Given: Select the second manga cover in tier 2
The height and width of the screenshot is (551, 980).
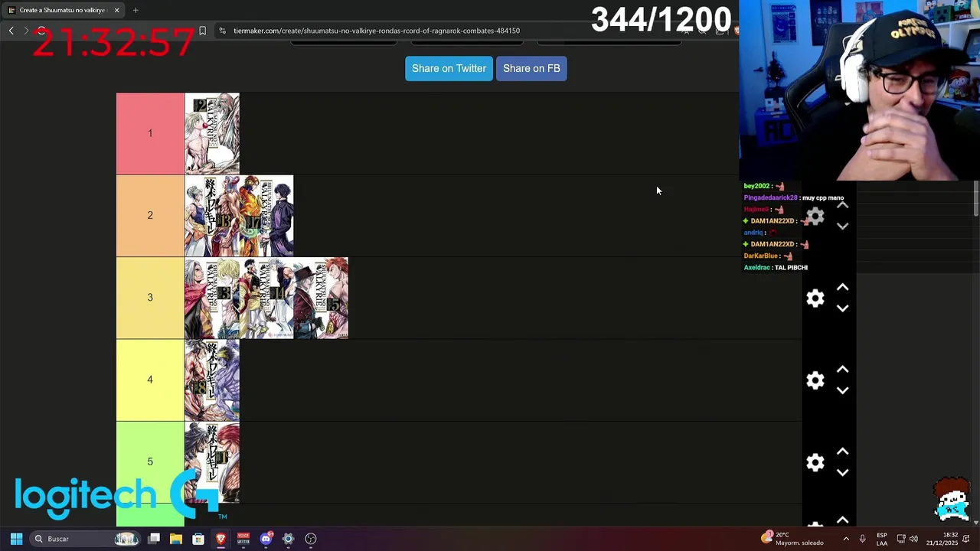Looking at the screenshot, I should [x=266, y=216].
